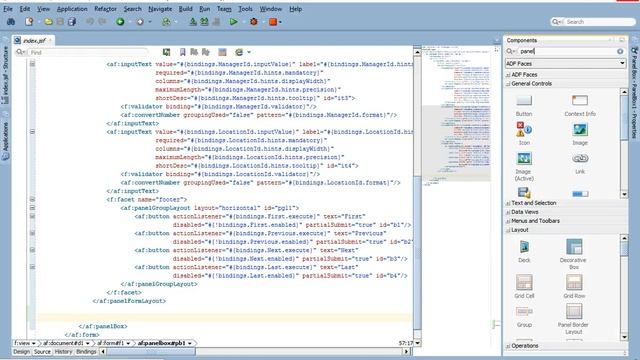Image resolution: width=640 pixels, height=360 pixels.
Task: Select the Image component
Action: (x=580, y=135)
